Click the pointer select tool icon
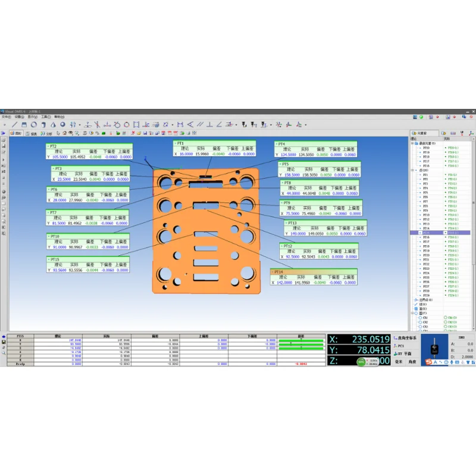 [x=58, y=133]
